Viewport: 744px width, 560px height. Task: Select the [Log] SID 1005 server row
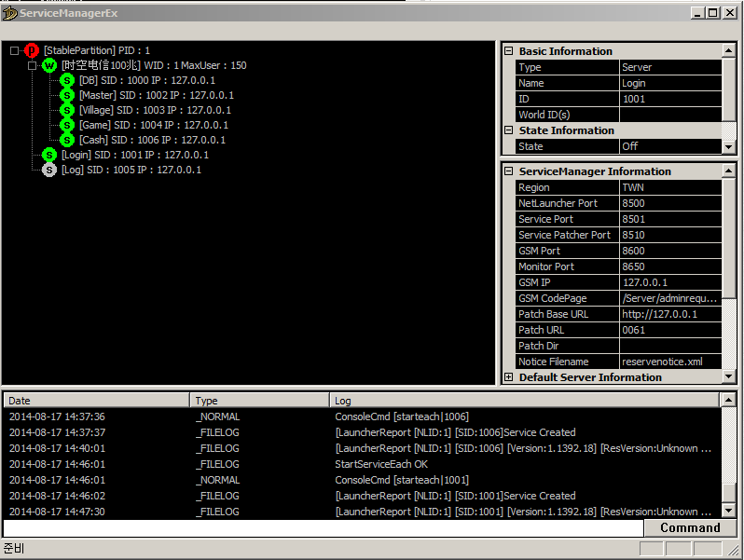coord(131,170)
